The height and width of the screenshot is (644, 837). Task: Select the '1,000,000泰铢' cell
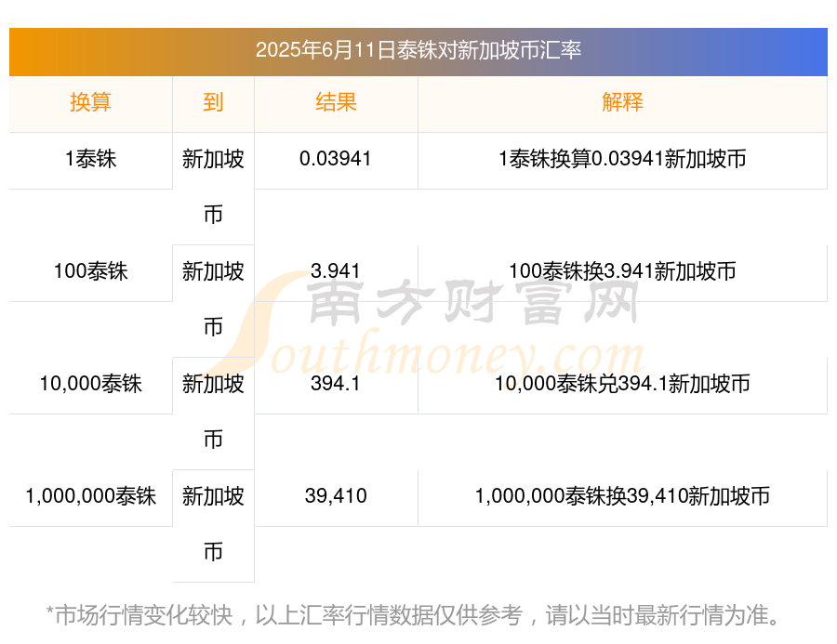pyautogui.click(x=91, y=496)
